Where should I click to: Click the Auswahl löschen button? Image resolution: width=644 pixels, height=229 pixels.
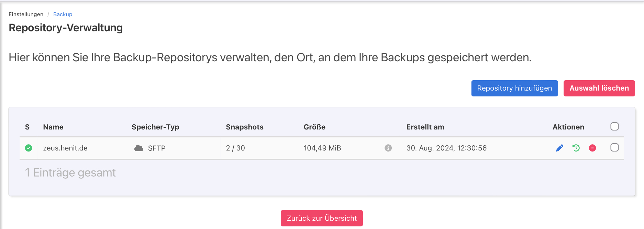point(599,89)
